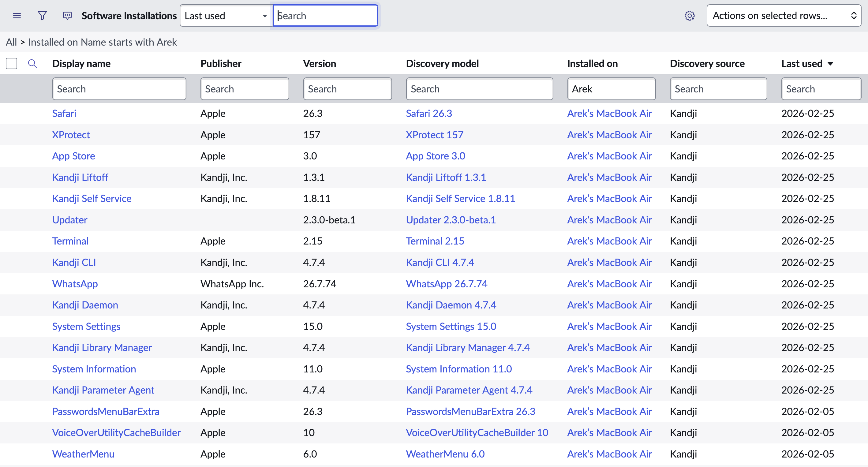Image resolution: width=868 pixels, height=467 pixels.
Task: Open WhatsApp 26.7.74 discovery model link
Action: (x=447, y=284)
